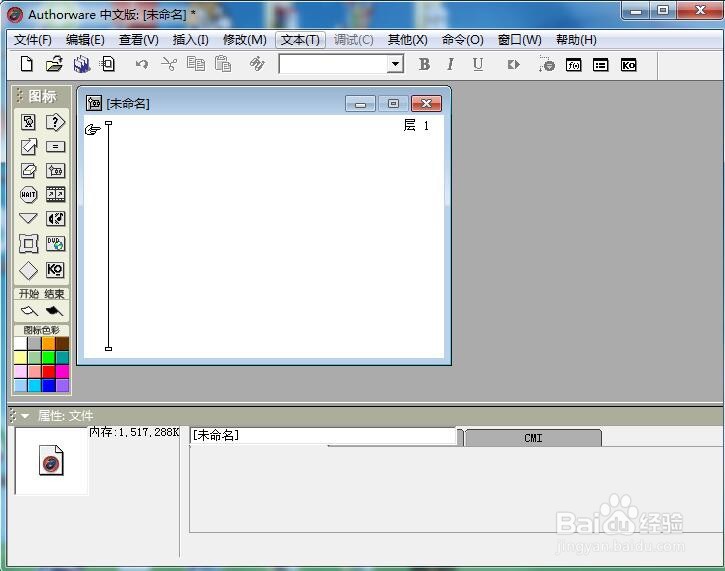Click the Copy toolbar icon
The width and height of the screenshot is (725, 571).
pos(196,64)
